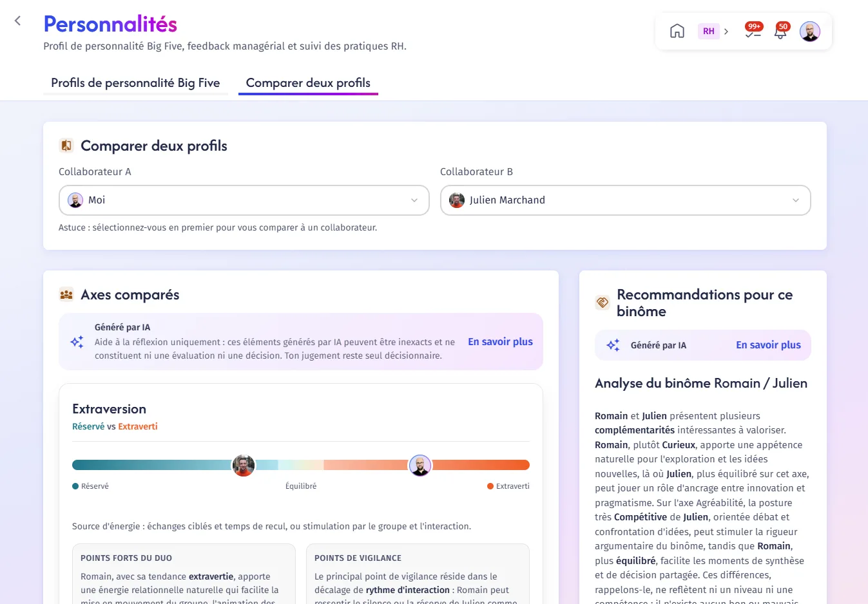Click En savoir plus in Axes comparés banner
This screenshot has width=868, height=604.
tap(500, 342)
